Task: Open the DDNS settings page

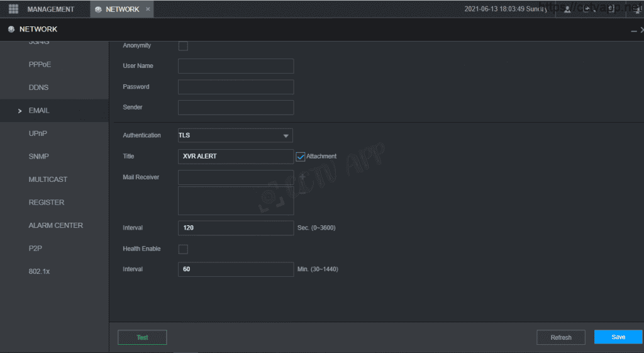Action: pos(38,87)
